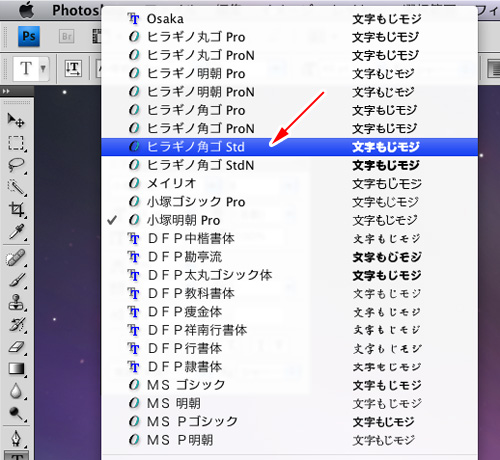Choose ＤＦＰ行書体 font

(289, 348)
